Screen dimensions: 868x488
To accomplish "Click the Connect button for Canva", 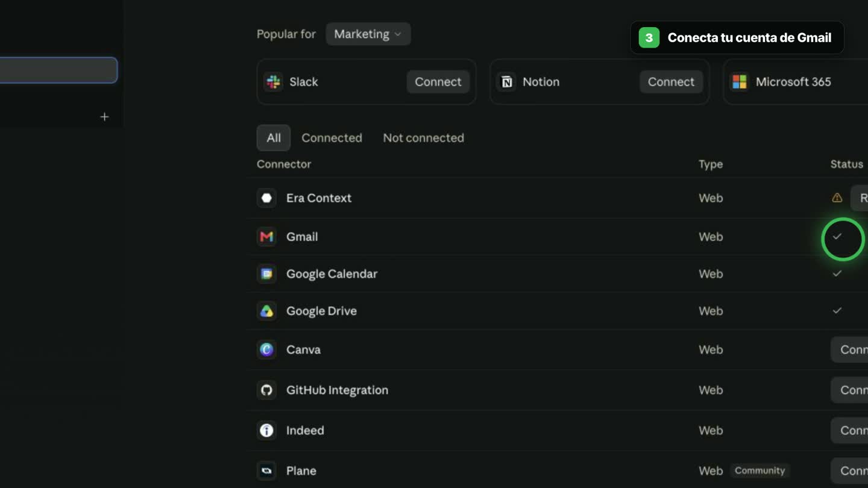I will 849,349.
